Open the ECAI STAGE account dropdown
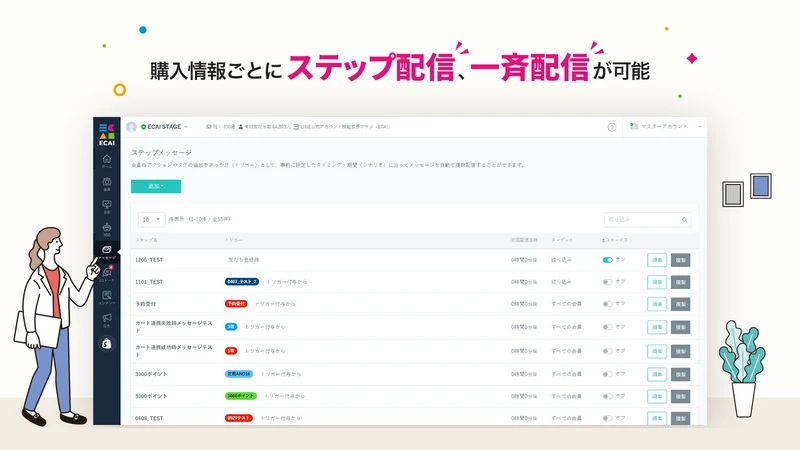The image size is (800, 450). click(x=164, y=127)
